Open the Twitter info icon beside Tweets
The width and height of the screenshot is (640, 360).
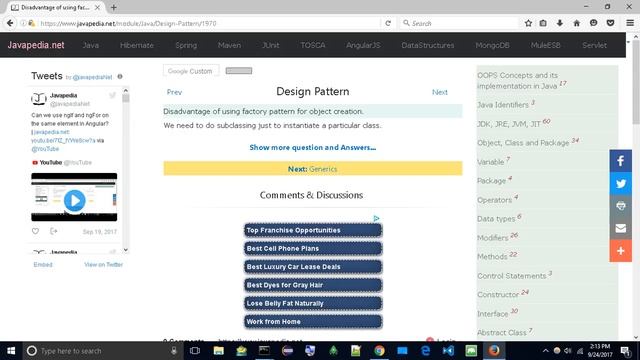[120, 76]
